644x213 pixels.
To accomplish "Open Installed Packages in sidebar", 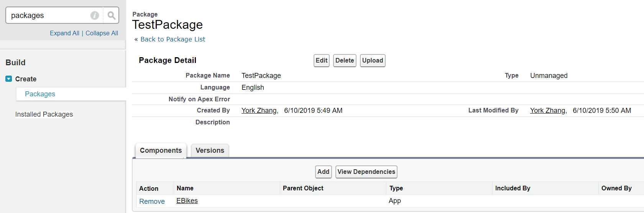I will coord(44,114).
